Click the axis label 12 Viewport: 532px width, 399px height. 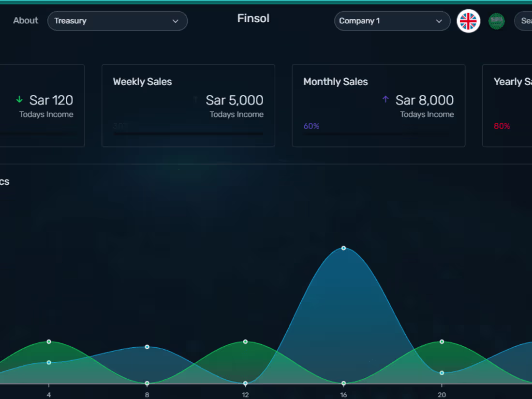pyautogui.click(x=245, y=395)
